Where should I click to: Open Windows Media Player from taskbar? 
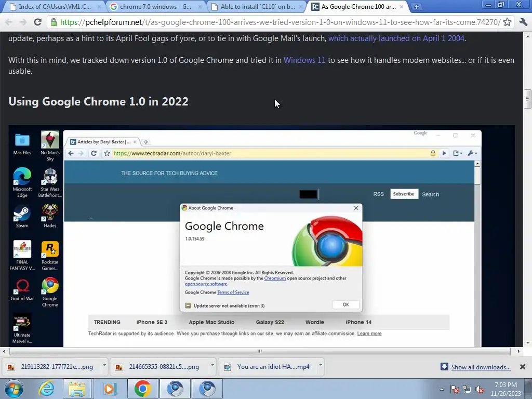[x=109, y=389]
